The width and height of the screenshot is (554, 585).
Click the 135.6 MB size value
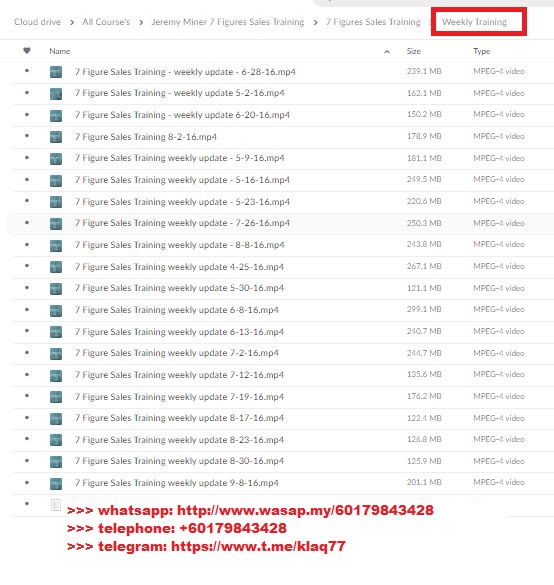tap(424, 374)
